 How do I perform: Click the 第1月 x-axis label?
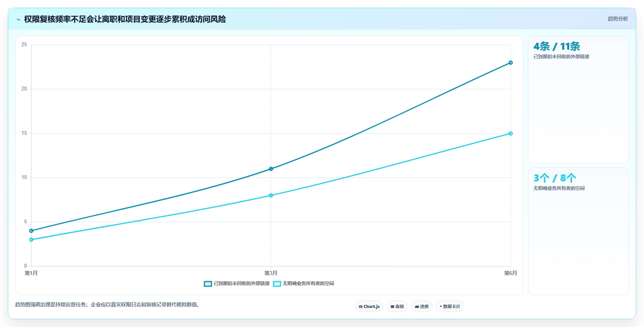point(31,273)
